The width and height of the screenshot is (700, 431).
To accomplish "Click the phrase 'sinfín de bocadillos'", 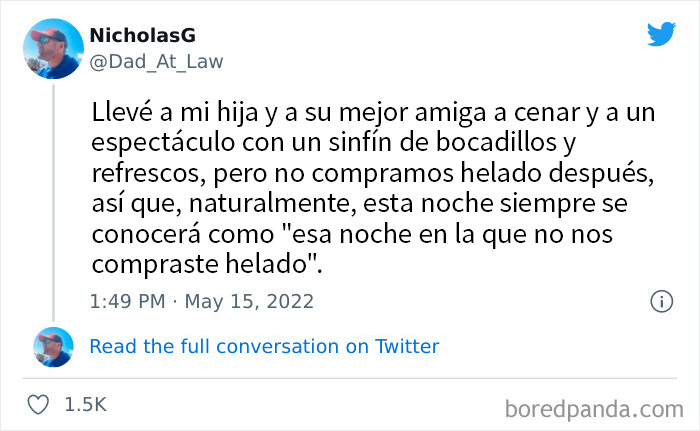I will [442, 143].
